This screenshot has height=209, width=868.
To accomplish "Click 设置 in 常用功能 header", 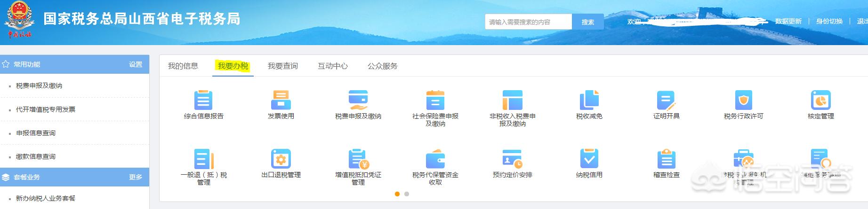I will tap(136, 64).
